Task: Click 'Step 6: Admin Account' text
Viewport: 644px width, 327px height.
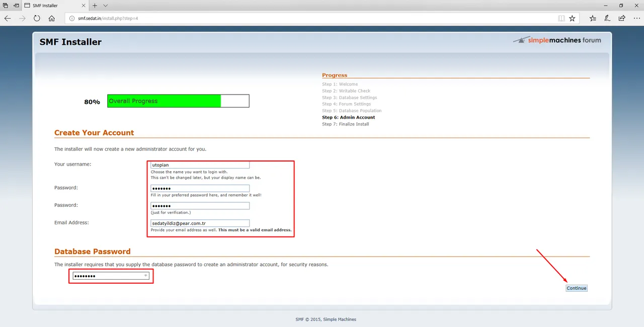Action: pos(349,117)
